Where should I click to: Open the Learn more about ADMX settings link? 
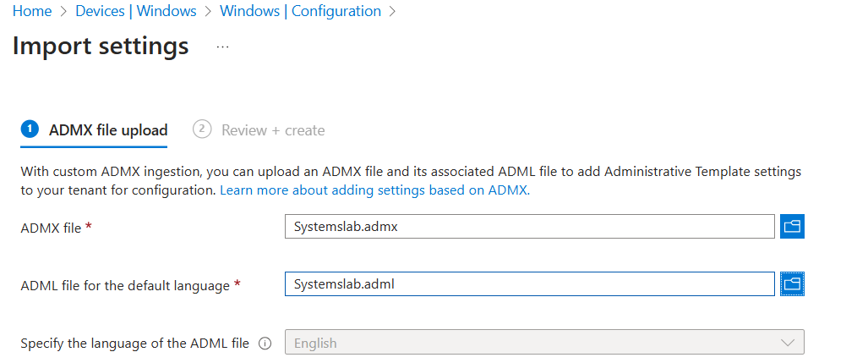pos(374,190)
